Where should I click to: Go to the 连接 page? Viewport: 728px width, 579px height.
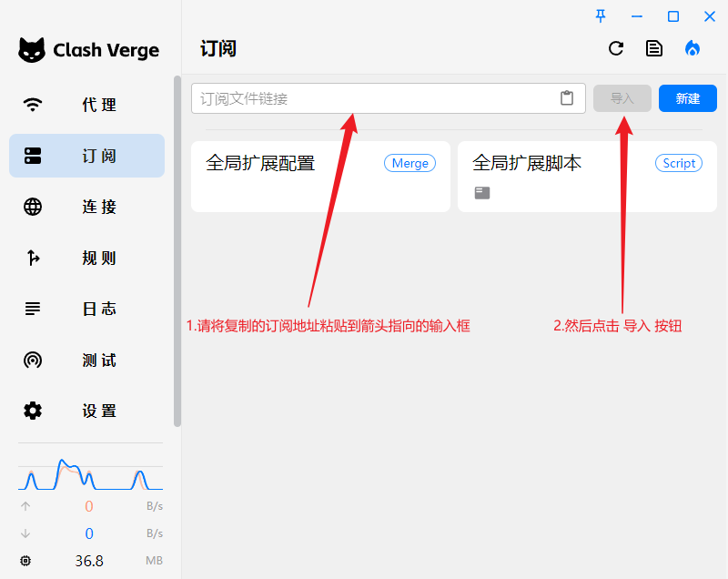point(86,207)
